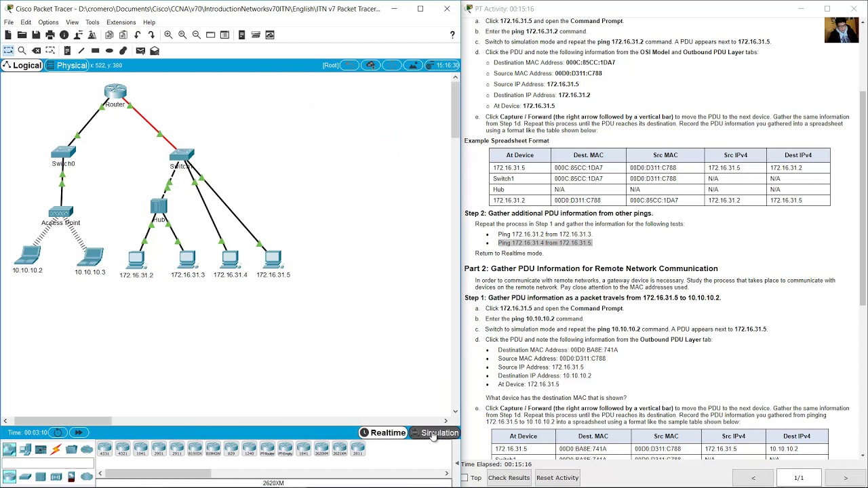Choose the 1941 router model
This screenshot has width=868, height=488.
point(140,449)
